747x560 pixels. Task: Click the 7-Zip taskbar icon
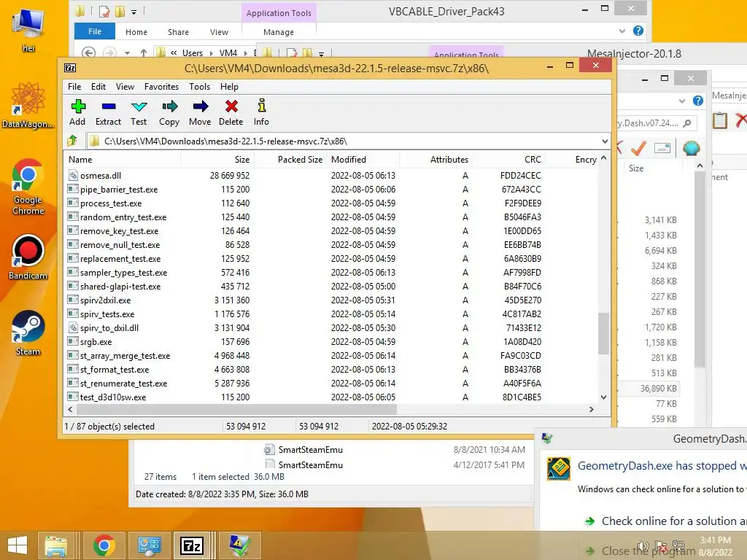(192, 545)
